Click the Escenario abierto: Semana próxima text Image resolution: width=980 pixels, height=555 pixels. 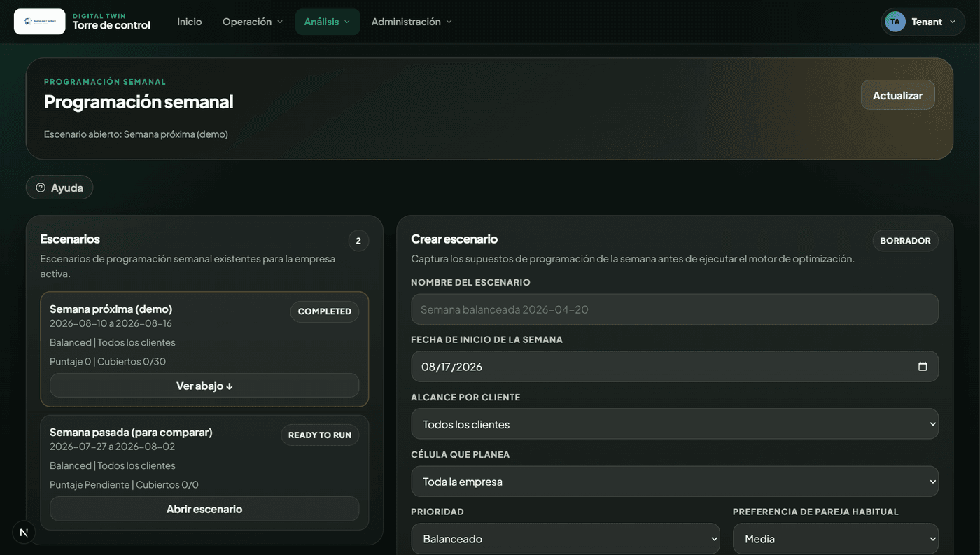136,134
